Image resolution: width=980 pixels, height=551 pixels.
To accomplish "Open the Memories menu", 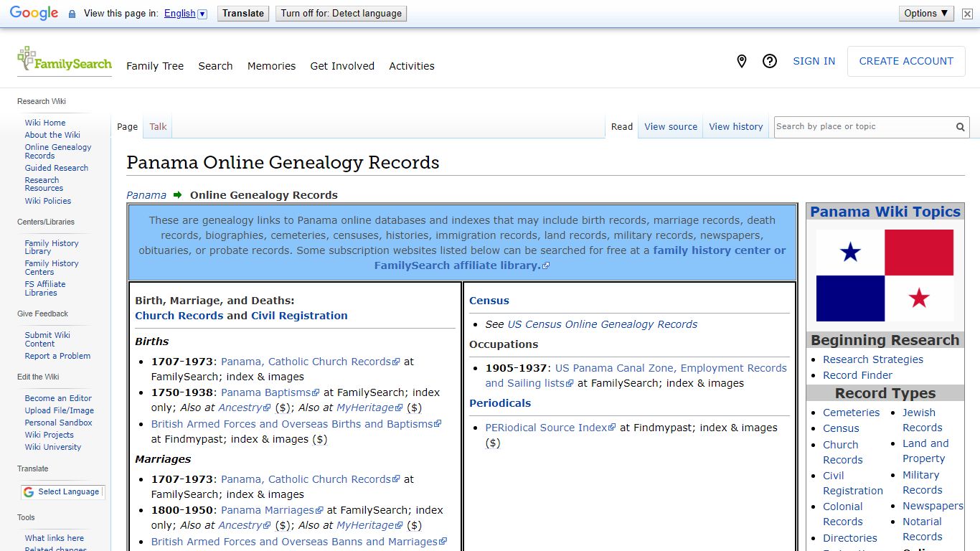I will pos(271,66).
